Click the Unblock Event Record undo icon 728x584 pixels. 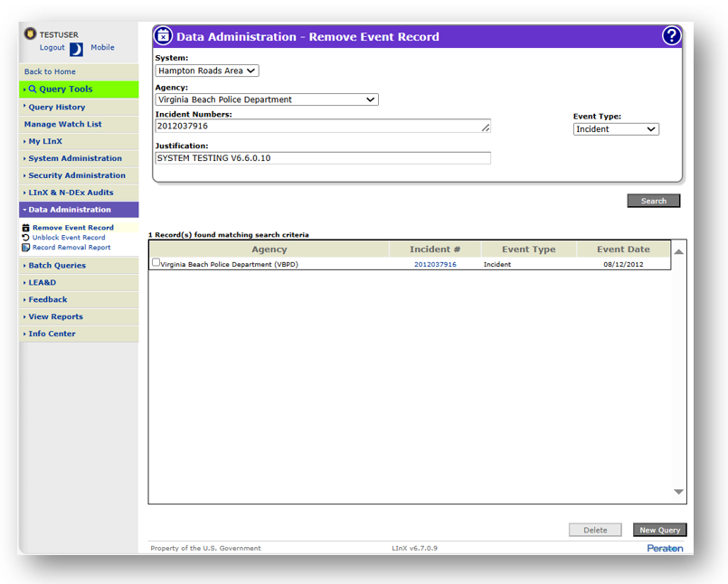(26, 238)
